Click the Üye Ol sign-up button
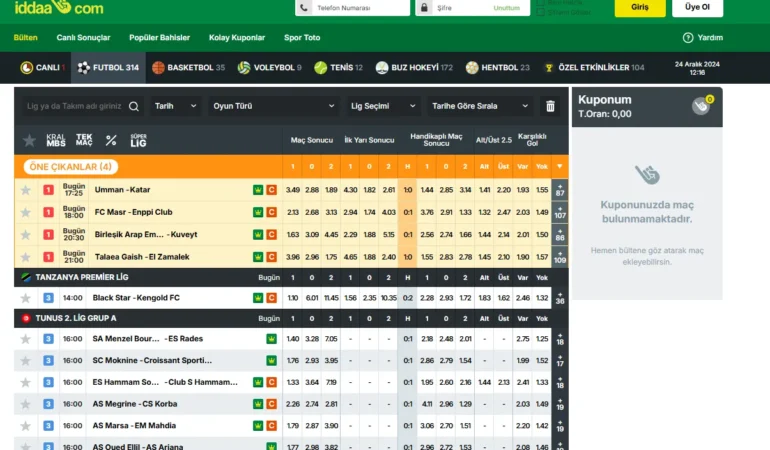The width and height of the screenshot is (770, 450). click(697, 7)
